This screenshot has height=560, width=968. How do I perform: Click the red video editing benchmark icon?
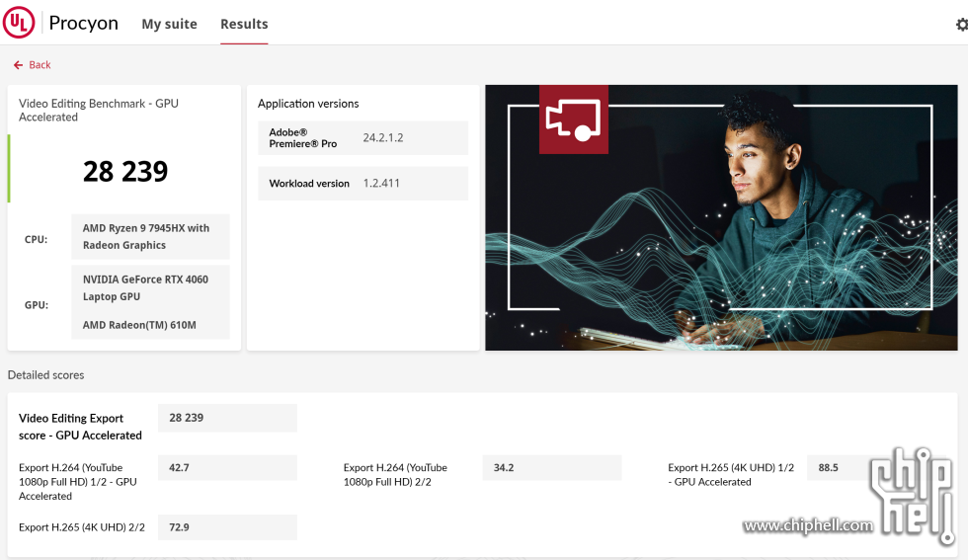tap(573, 120)
